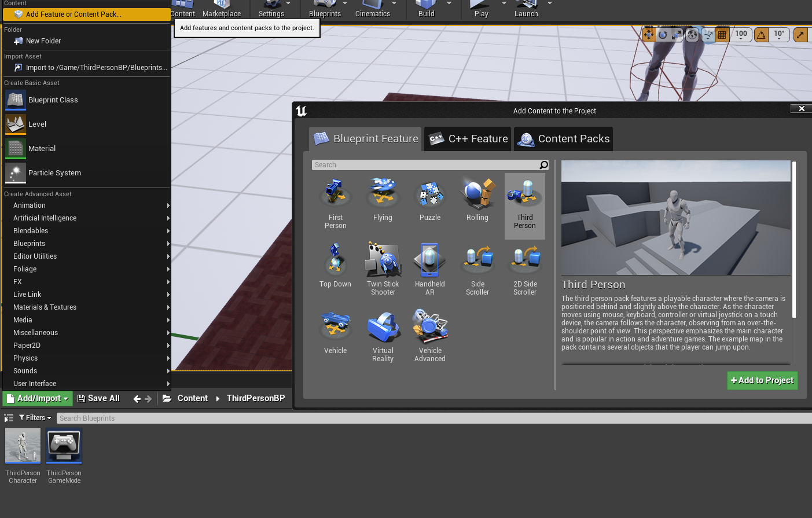Expand the Materials & Textures submenu
This screenshot has width=812, height=518.
[x=87, y=307]
